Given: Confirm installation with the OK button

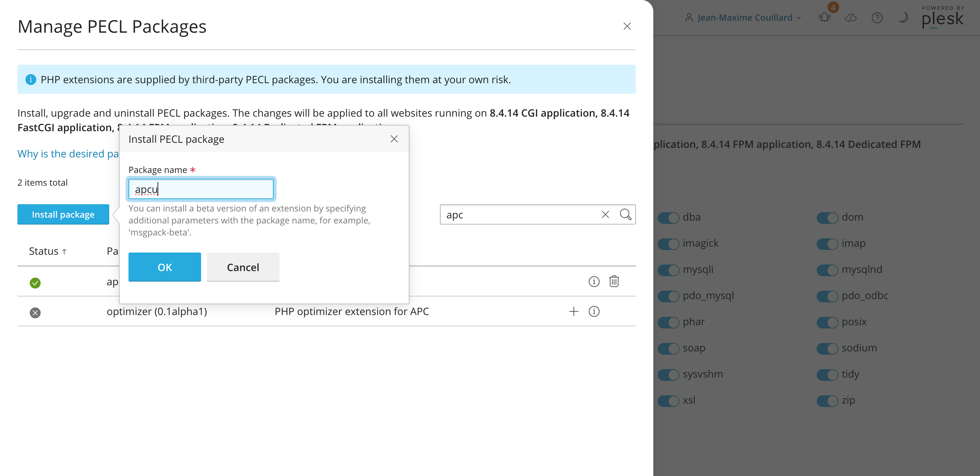Looking at the screenshot, I should pos(164,267).
